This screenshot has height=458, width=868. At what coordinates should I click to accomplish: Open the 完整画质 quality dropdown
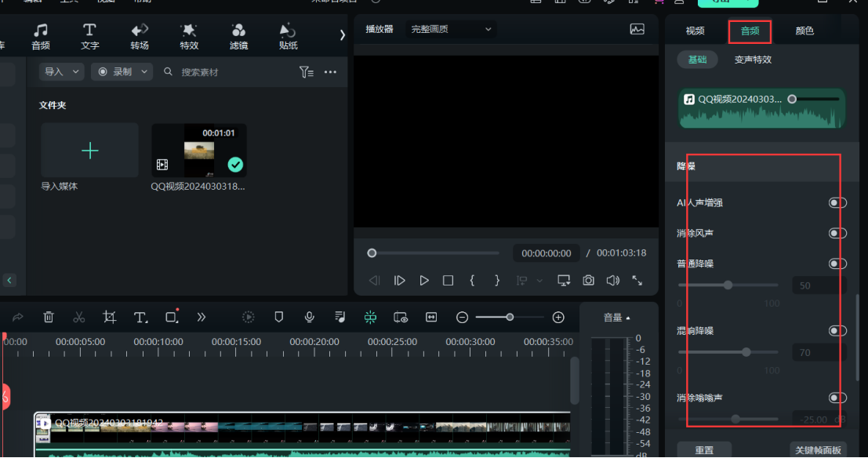point(452,30)
